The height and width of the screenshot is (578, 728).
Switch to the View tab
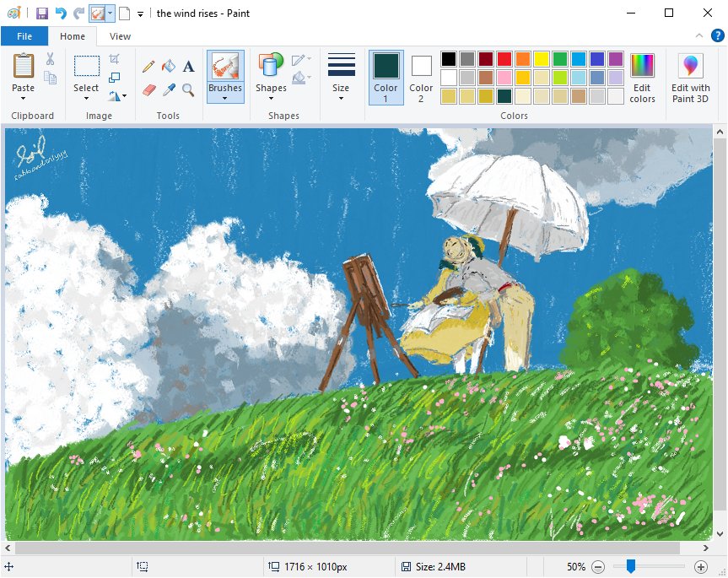click(120, 36)
